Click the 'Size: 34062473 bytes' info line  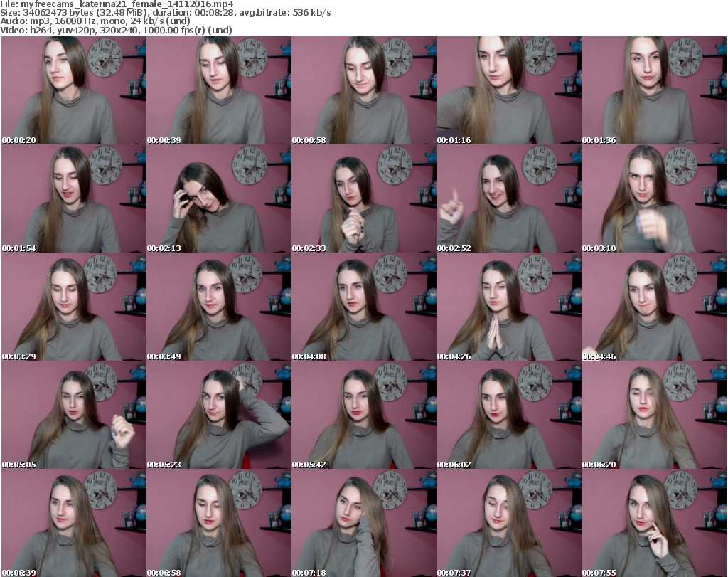point(165,13)
